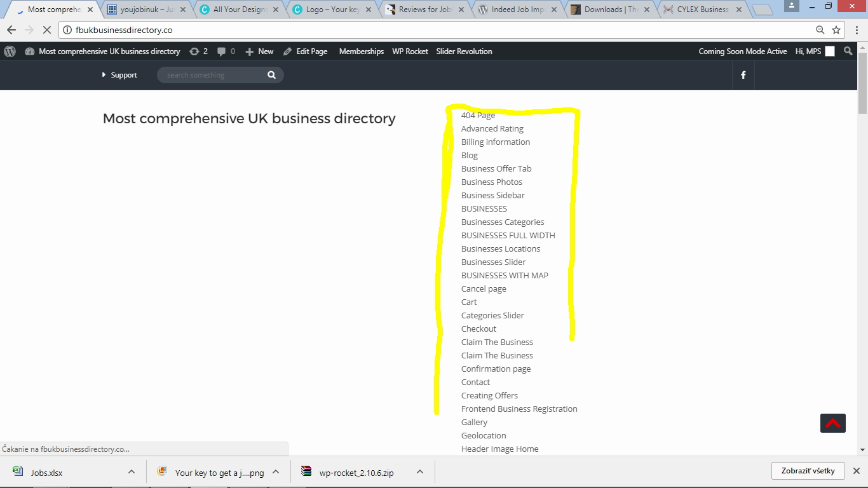Image resolution: width=868 pixels, height=488 pixels.
Task: Close the downloads bar
Action: (856, 471)
